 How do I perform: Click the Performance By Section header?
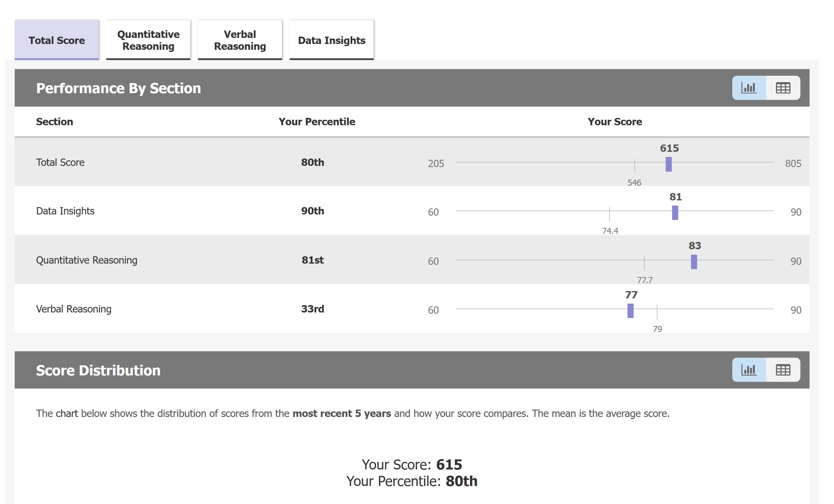coord(119,88)
